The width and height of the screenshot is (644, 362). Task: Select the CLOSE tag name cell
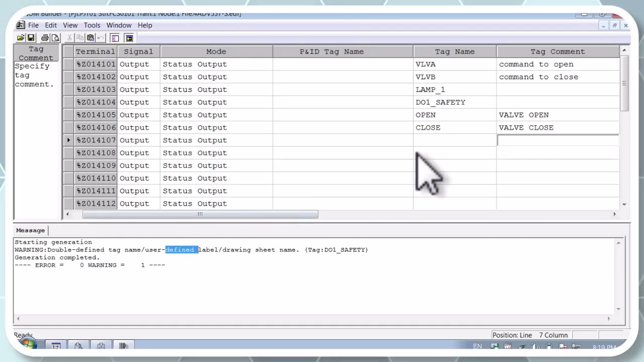(455, 128)
